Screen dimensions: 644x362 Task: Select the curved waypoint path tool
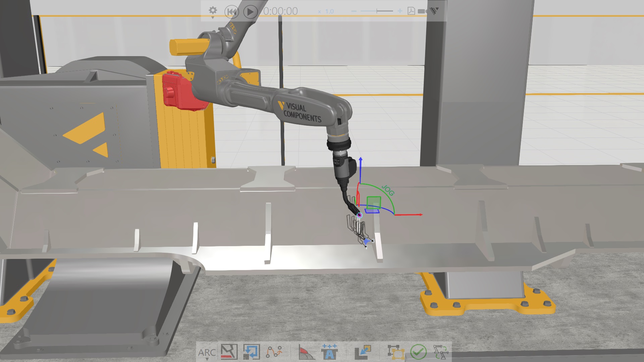point(274,352)
